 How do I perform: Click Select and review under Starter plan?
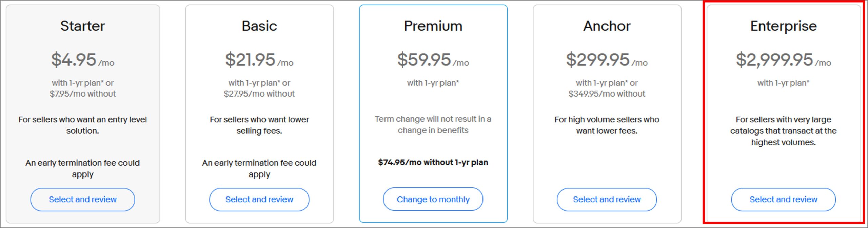pos(82,200)
